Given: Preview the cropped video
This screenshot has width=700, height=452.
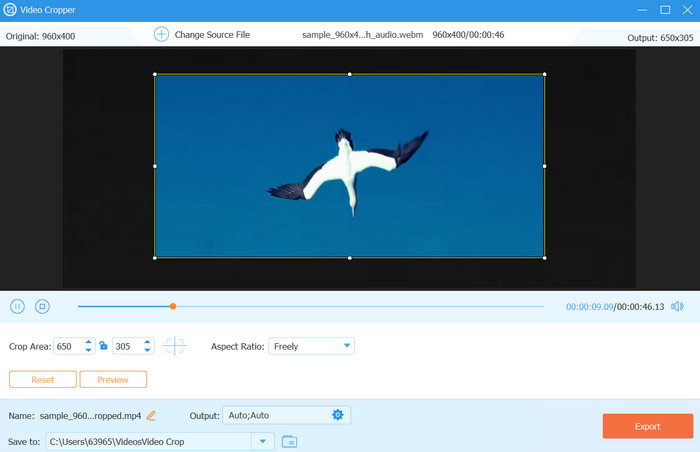Looking at the screenshot, I should click(x=113, y=379).
